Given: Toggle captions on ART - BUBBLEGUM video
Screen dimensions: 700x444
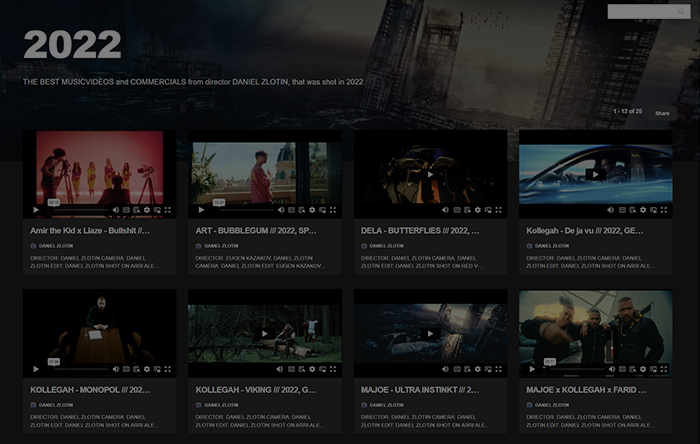Looking at the screenshot, I should pyautogui.click(x=292, y=210).
